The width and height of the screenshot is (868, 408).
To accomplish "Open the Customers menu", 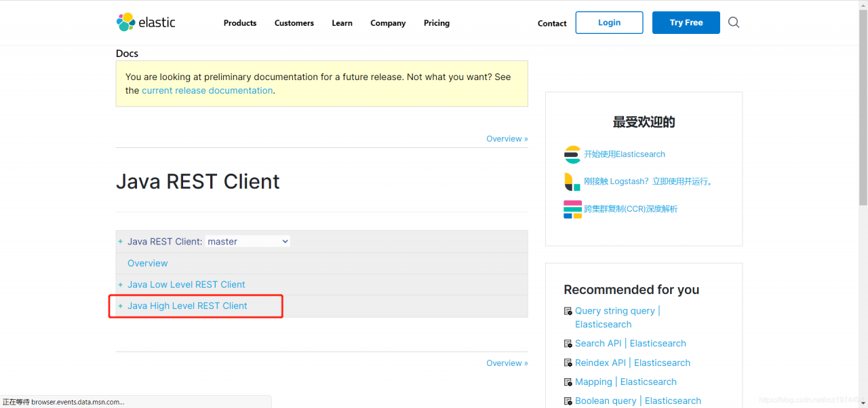I will (x=294, y=23).
